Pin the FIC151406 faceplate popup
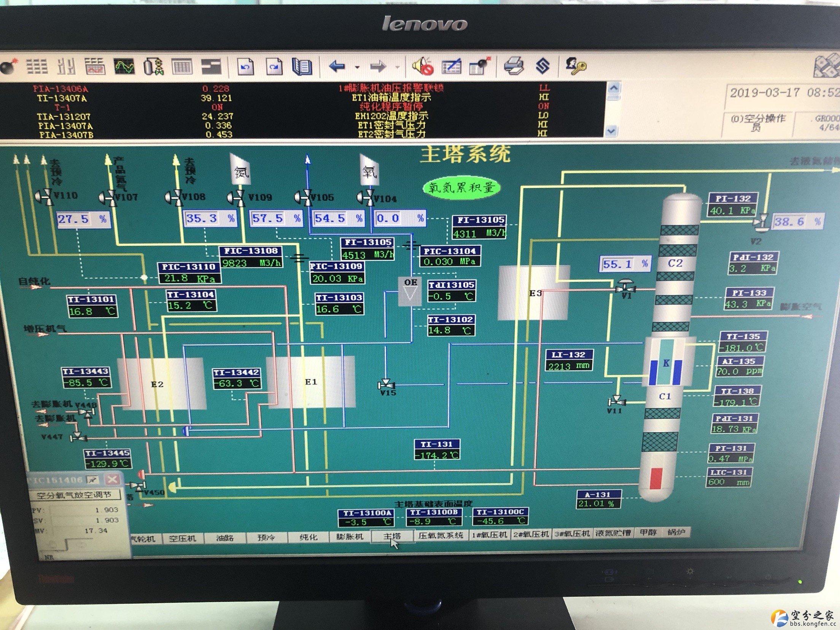The image size is (840, 630). (92, 479)
